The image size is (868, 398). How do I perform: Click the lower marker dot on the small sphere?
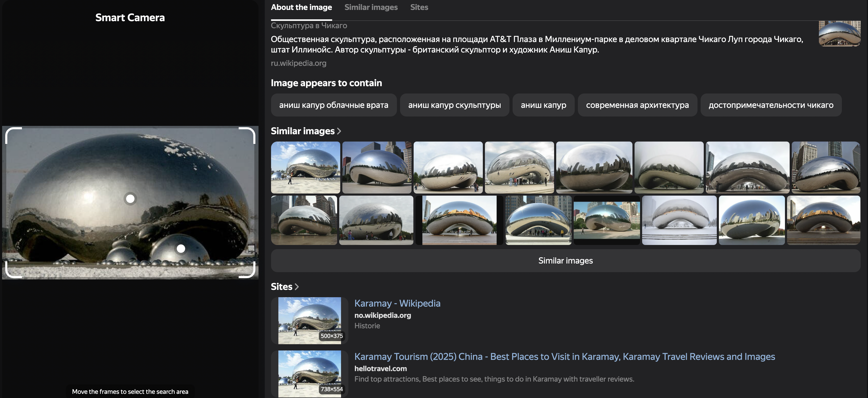181,249
